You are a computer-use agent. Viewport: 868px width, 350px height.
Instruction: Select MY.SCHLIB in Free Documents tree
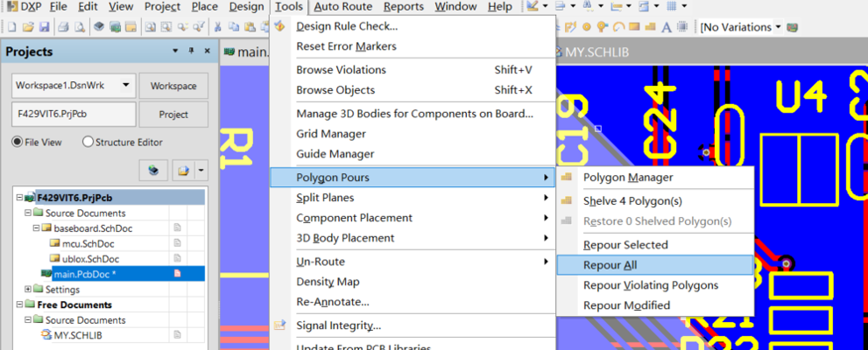point(77,335)
